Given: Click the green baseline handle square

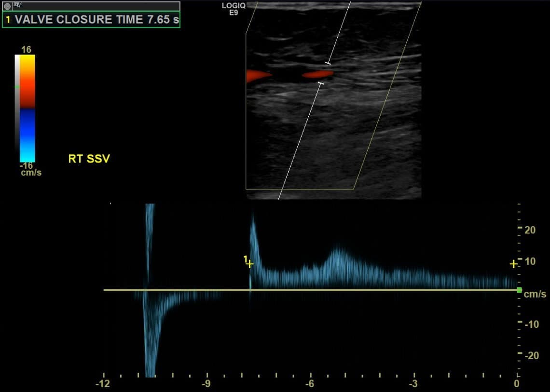Looking at the screenshot, I should (x=519, y=290).
